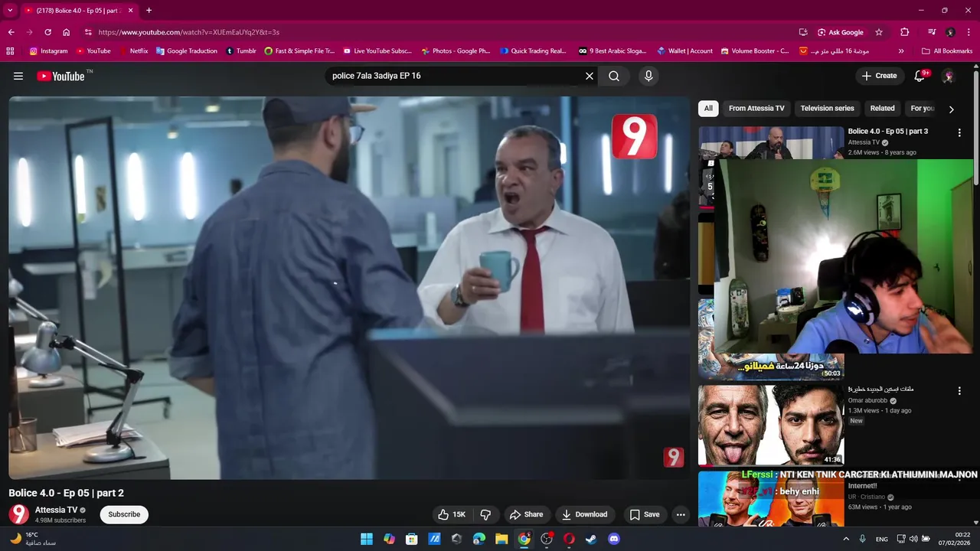980x551 pixels.
Task: Select the Television series chip
Action: (x=827, y=108)
